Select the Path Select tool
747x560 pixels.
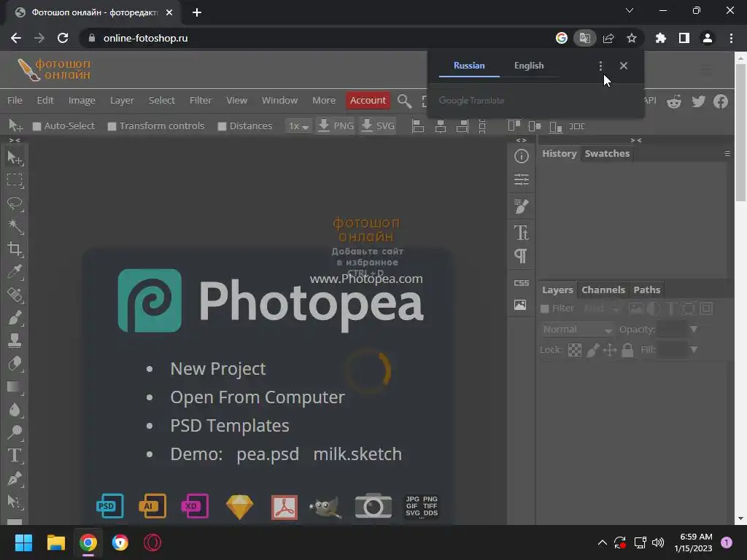pos(15,501)
